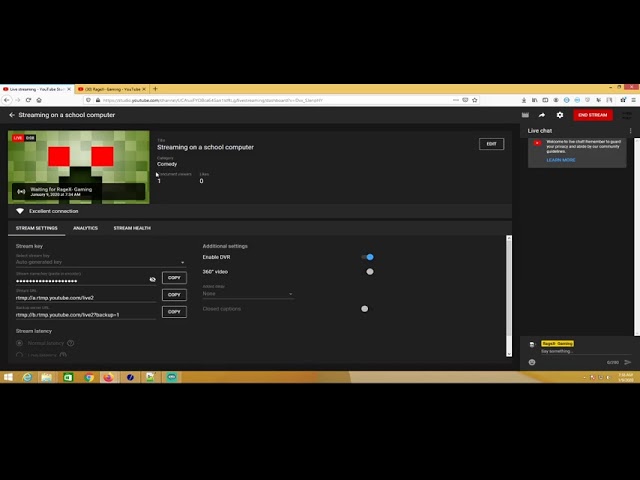Click the live stream preview thumbnail
The width and height of the screenshot is (640, 480).
(79, 167)
